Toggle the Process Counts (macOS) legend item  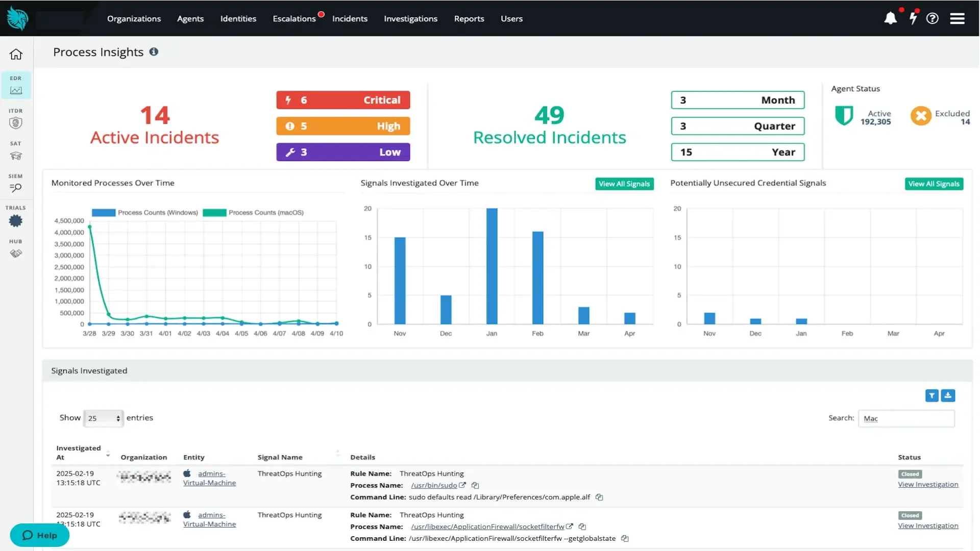(253, 213)
